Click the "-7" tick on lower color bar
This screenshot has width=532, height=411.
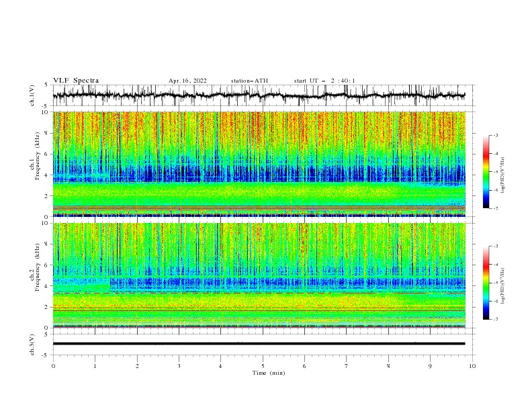tap(495, 320)
